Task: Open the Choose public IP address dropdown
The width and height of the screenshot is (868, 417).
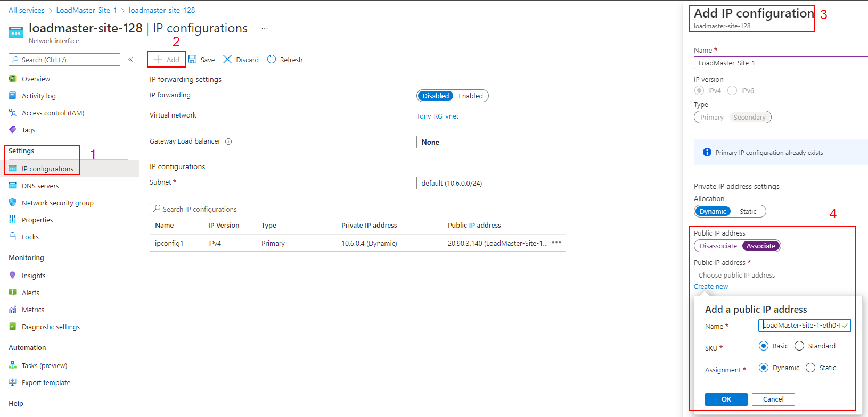Action: coord(781,275)
